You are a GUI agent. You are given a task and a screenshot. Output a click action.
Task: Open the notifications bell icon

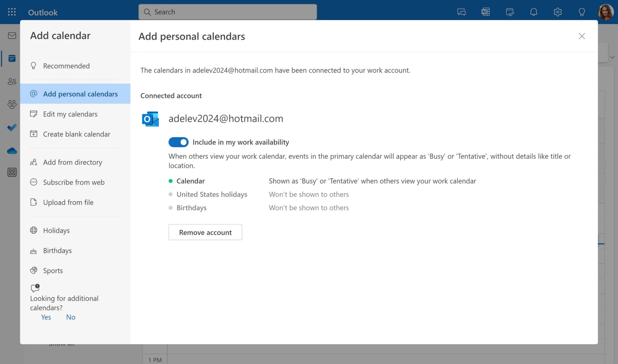point(534,12)
